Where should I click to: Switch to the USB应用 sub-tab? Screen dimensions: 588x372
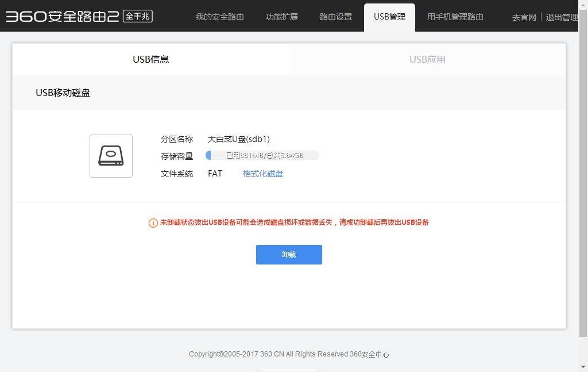click(427, 59)
